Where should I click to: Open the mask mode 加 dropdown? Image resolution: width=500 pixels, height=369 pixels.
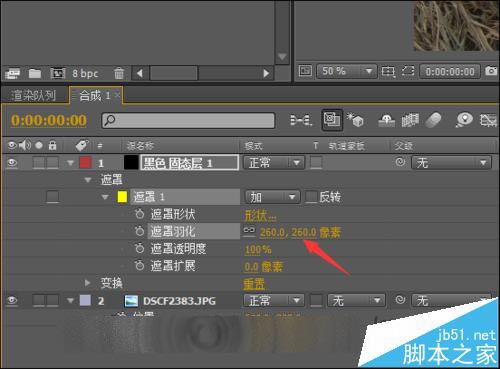272,197
